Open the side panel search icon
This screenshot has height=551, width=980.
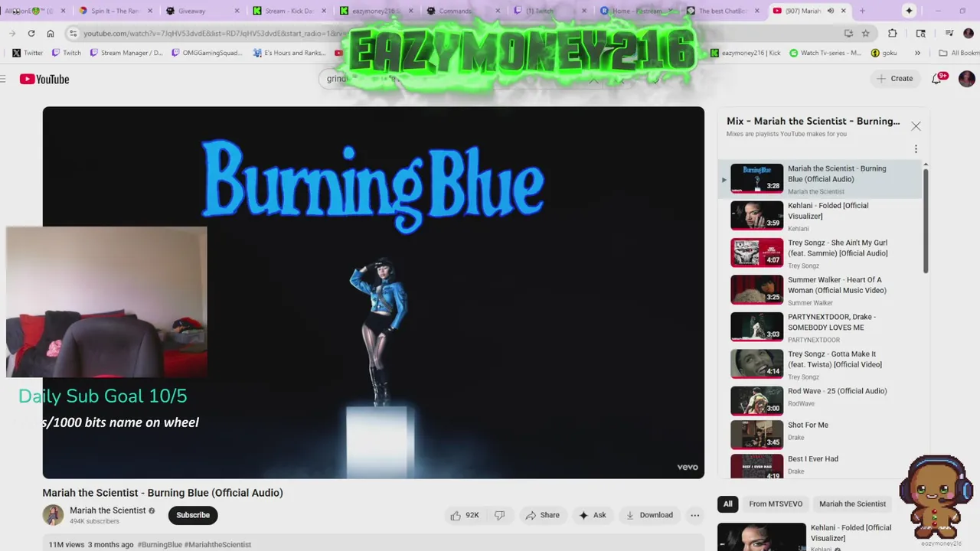[921, 33]
